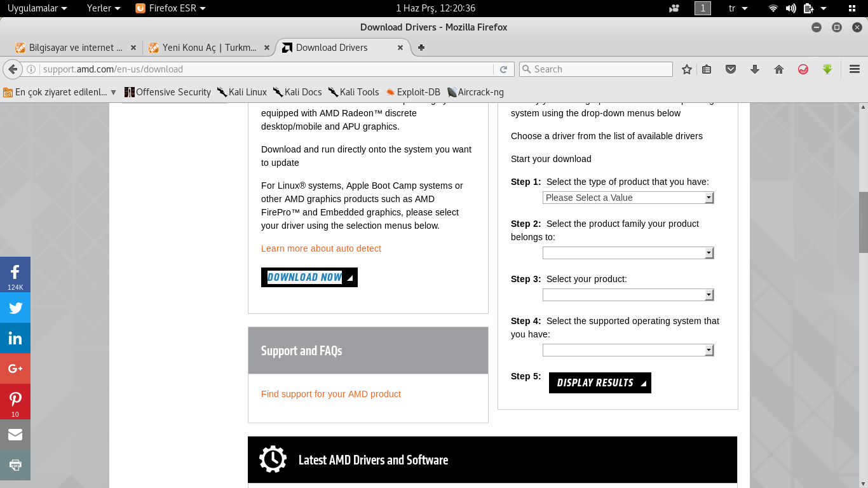
Task: Click the print page icon
Action: pyautogui.click(x=15, y=464)
